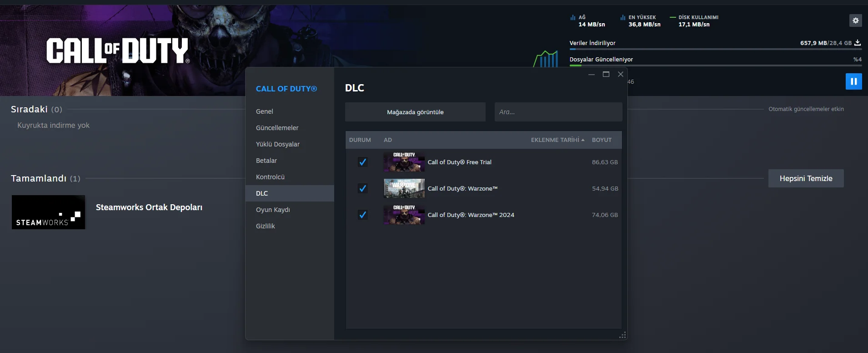This screenshot has width=868, height=353.
Task: Open the Oyun Kaydı tab
Action: click(x=290, y=210)
